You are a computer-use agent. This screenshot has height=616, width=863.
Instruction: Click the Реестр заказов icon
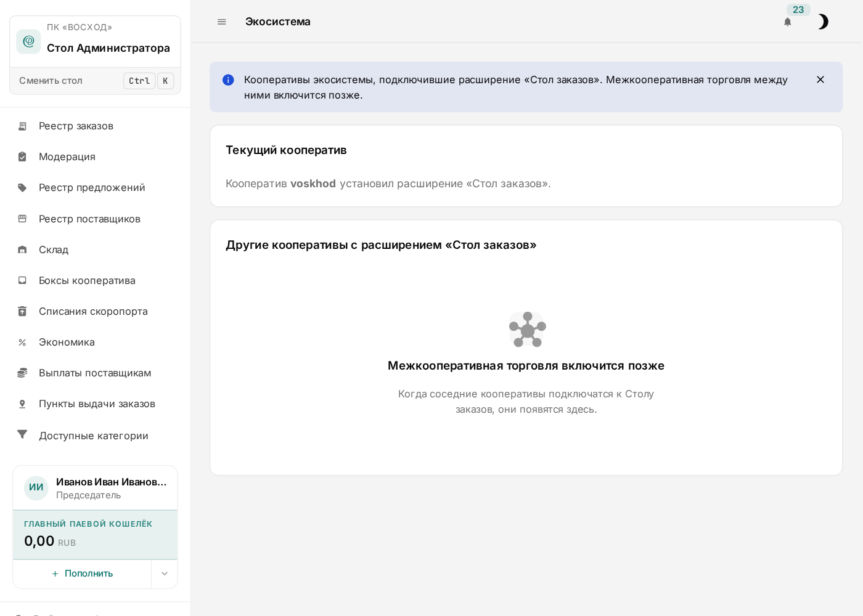[x=22, y=126]
